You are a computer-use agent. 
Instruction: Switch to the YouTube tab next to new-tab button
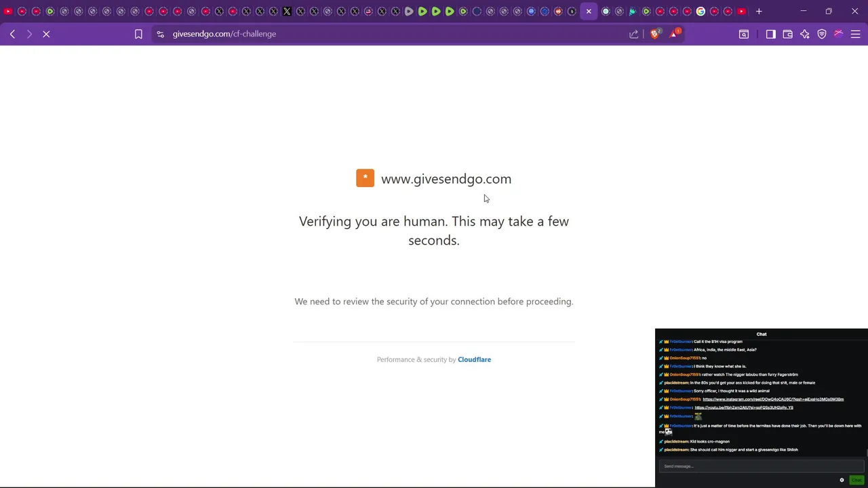(x=742, y=12)
